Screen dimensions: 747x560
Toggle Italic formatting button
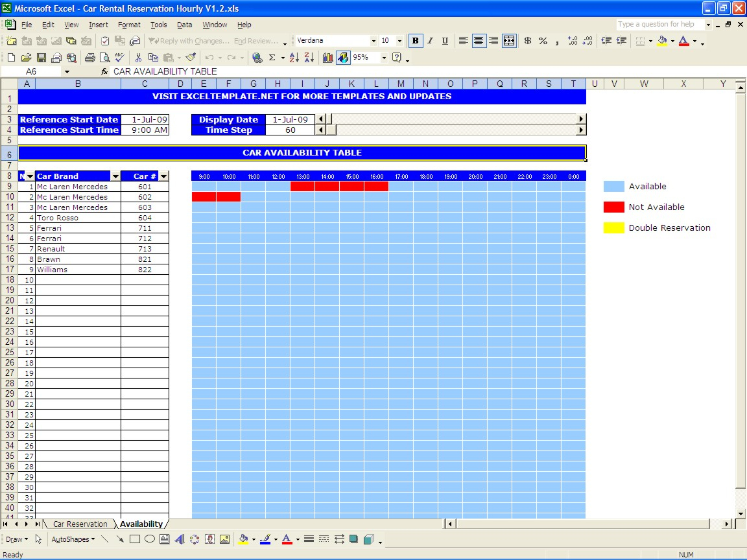(430, 41)
